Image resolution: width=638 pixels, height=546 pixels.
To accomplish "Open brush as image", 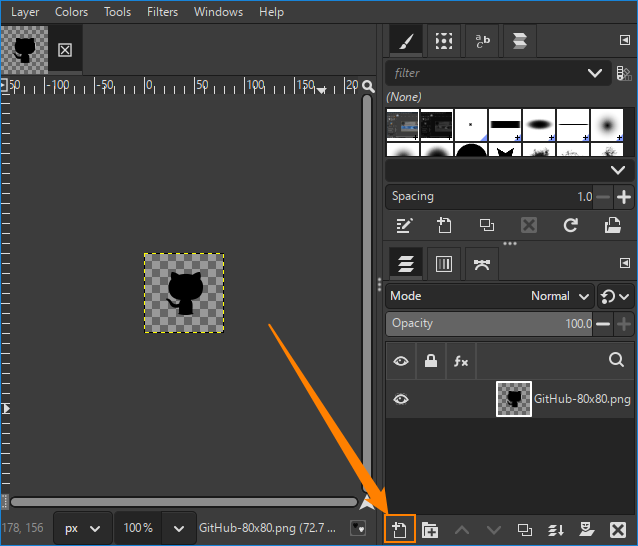I will click(612, 225).
